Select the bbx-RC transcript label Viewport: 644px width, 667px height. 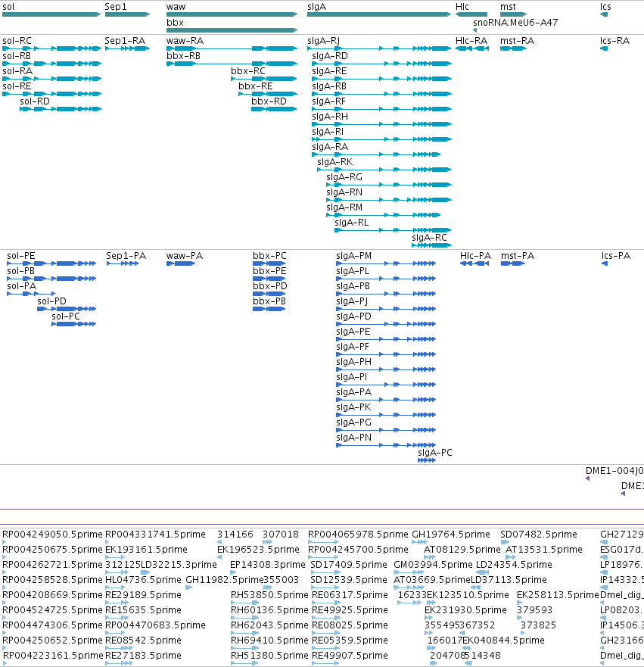(248, 71)
